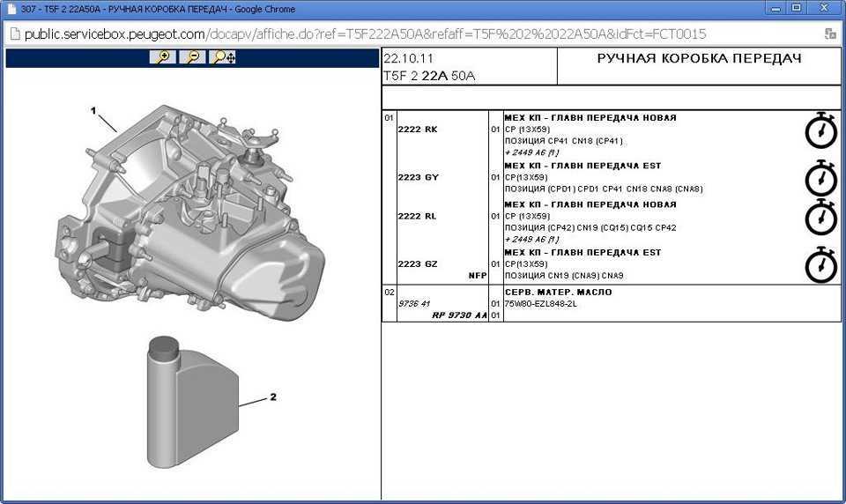Click the page icon in the address bar
Screen dimensions: 846x504
tap(15, 34)
